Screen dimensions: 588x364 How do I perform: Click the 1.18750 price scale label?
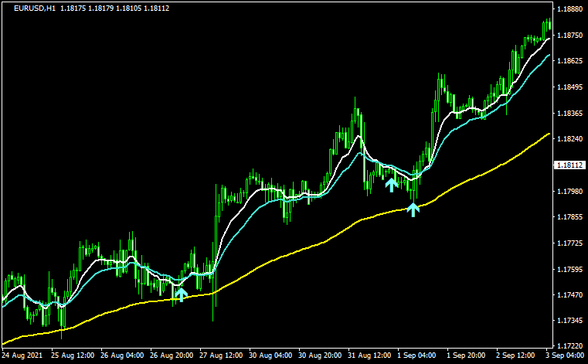[569, 36]
